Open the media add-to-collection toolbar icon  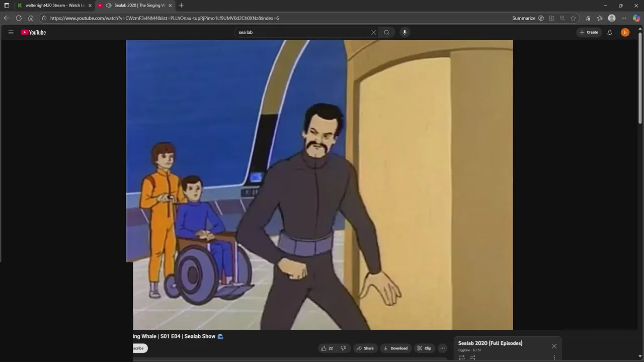click(x=588, y=18)
